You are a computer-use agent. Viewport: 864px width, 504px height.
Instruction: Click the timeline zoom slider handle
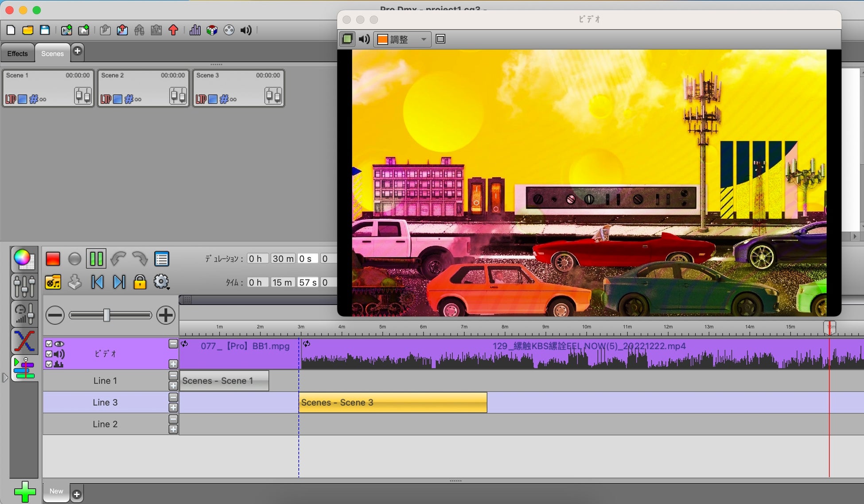click(x=106, y=315)
